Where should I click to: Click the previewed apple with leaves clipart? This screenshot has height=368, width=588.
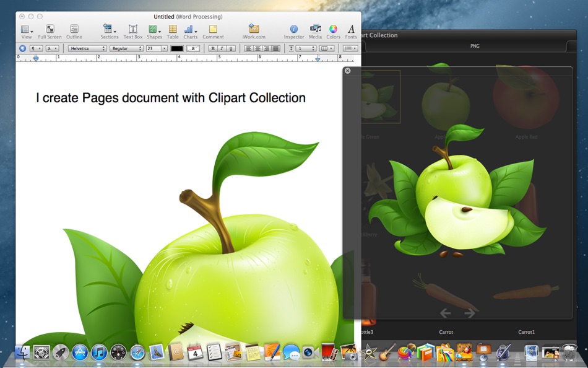tap(457, 191)
